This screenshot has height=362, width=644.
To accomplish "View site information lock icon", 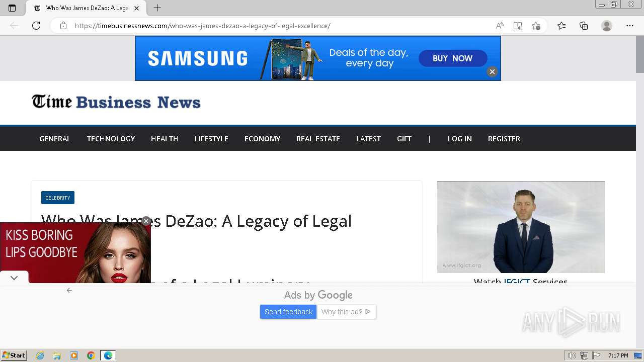I will [x=63, y=26].
